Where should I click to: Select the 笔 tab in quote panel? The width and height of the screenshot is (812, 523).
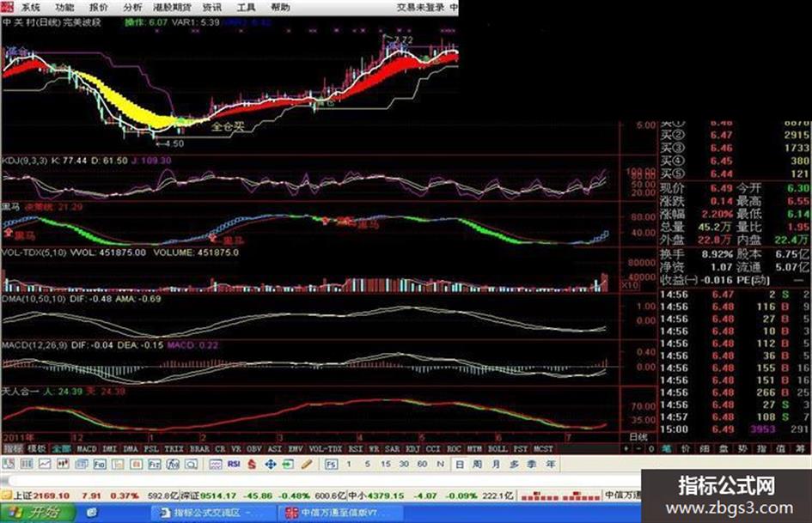666,449
